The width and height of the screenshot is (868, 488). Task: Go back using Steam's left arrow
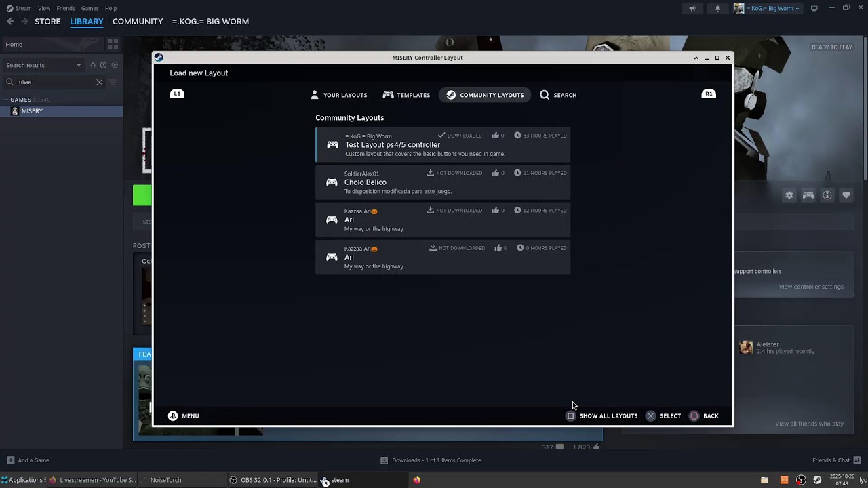pos(10,22)
